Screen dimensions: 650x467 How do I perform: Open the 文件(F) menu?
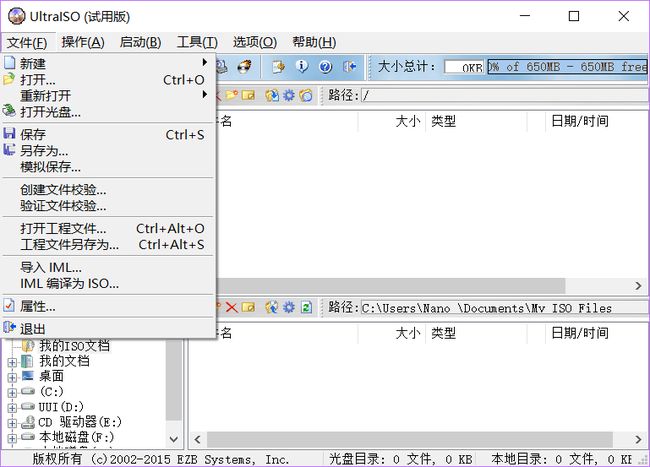(27, 42)
